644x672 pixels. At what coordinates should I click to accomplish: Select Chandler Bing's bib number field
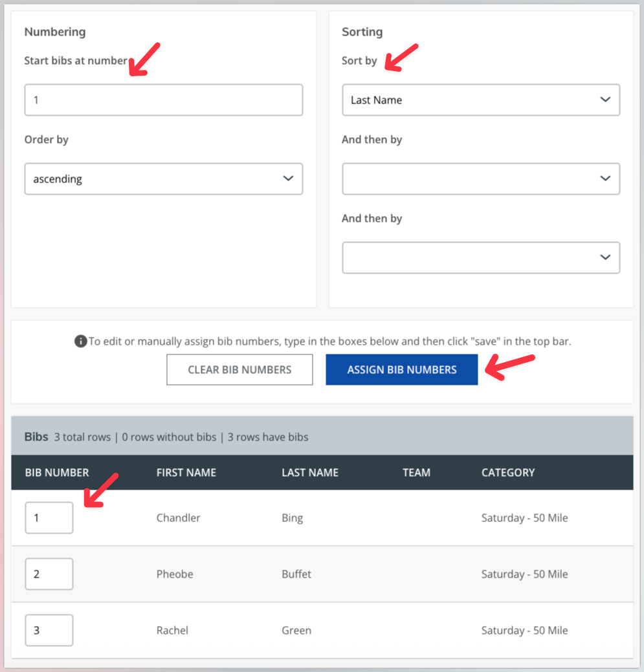(x=49, y=517)
